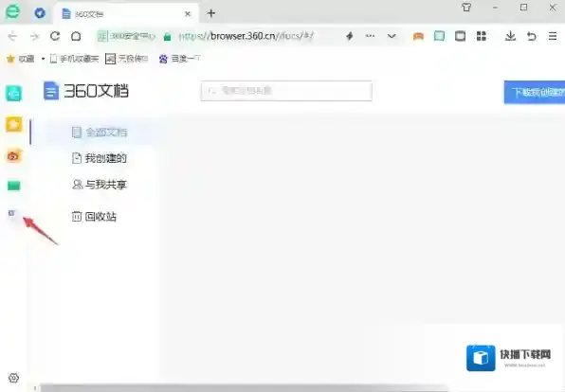Screen dimensions: 565x392
Task: Open a new tab with plus button
Action: [x=211, y=13]
